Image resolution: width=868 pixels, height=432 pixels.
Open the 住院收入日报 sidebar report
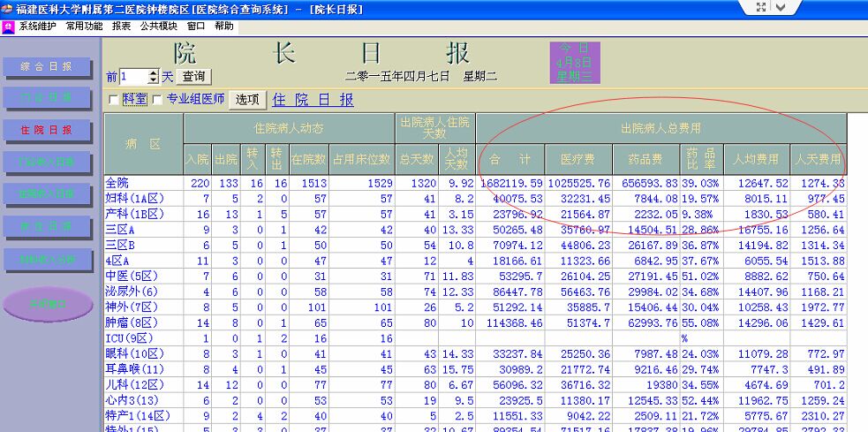47,193
